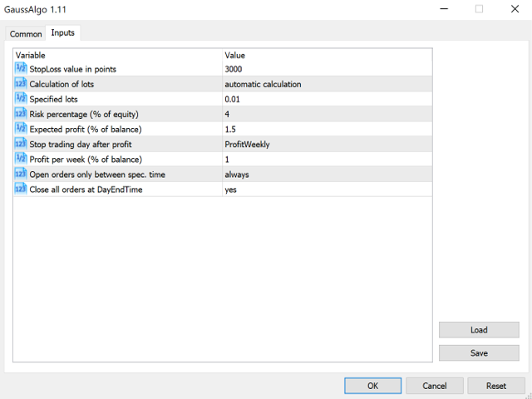This screenshot has height=399, width=532.
Task: Click the icon beside Close all orders at DayEndTime
Action: pyautogui.click(x=21, y=189)
